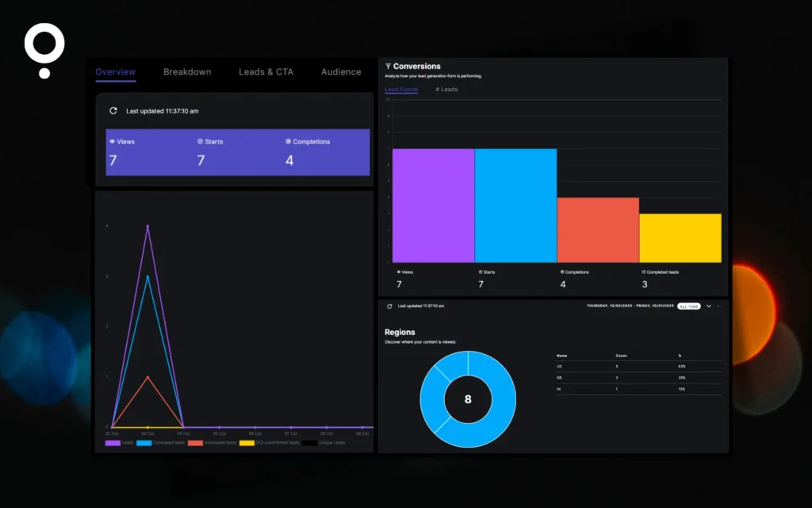Click the refresh icon in the Regions panel
Viewport: 812px width, 508px height.
tap(389, 305)
